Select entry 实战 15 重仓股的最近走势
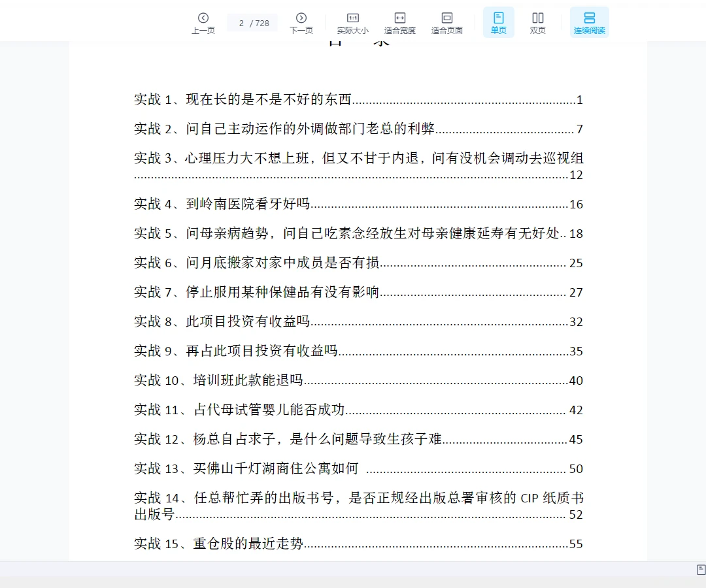Image resolution: width=706 pixels, height=588 pixels. (x=358, y=544)
